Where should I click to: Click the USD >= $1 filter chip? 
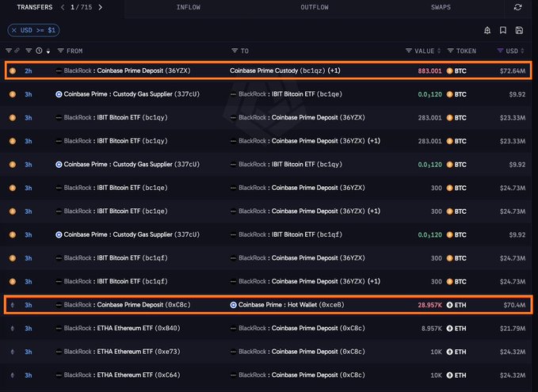pos(33,30)
